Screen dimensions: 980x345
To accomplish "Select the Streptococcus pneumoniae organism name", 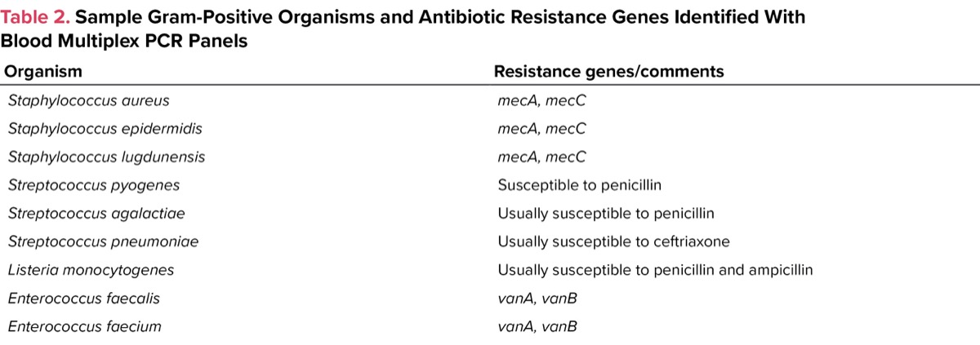I will [103, 241].
